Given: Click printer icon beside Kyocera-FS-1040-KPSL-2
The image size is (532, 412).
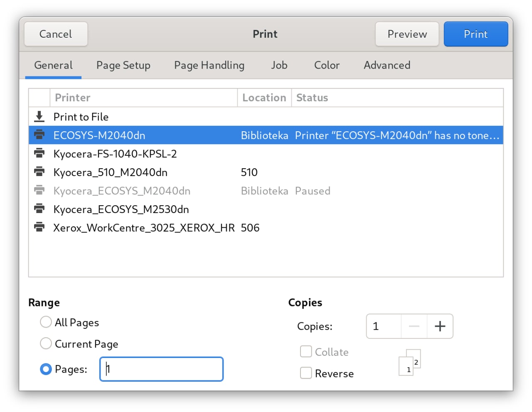Looking at the screenshot, I should point(39,153).
